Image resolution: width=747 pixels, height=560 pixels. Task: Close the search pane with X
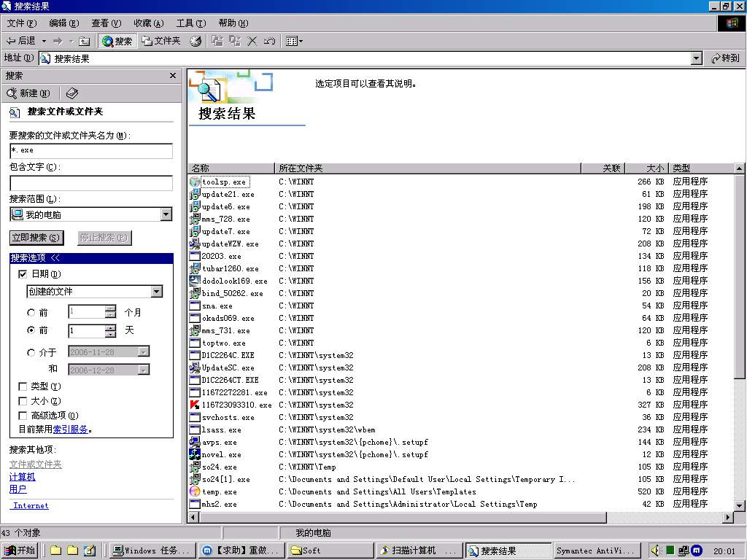point(173,75)
